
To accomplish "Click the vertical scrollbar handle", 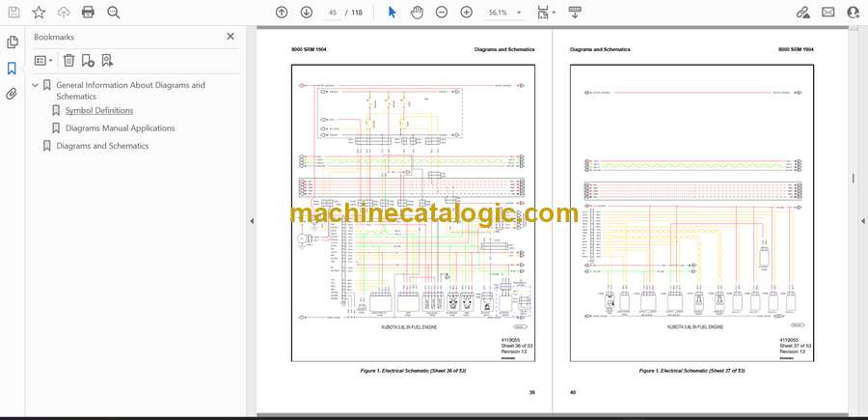I will 854,178.
